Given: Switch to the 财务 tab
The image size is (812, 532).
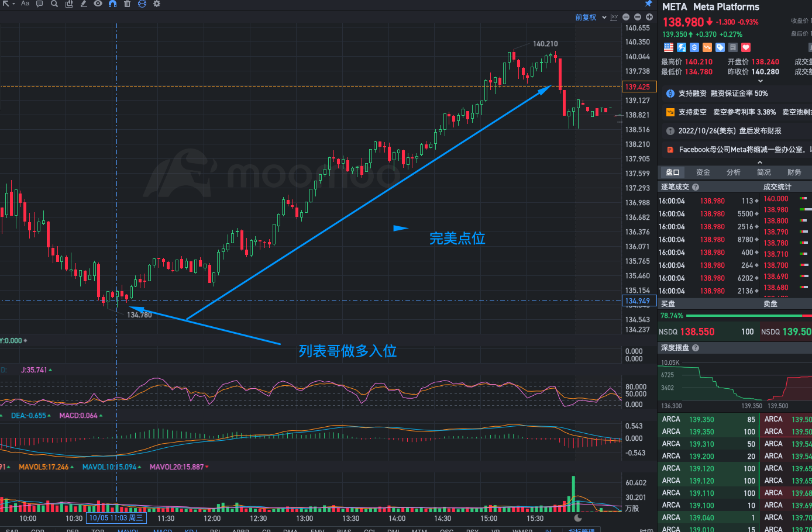Looking at the screenshot, I should click(794, 172).
